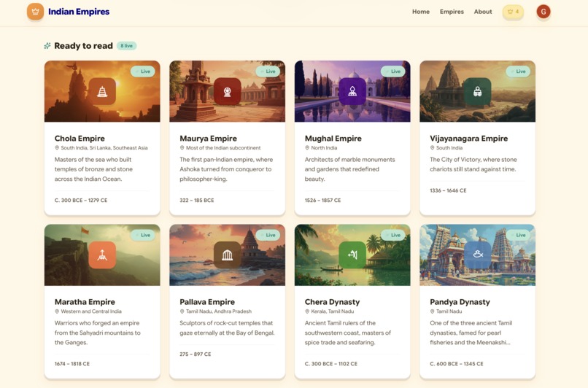This screenshot has width=588, height=388.
Task: Click the date text 275 – 897 CE
Action: pyautogui.click(x=196, y=354)
